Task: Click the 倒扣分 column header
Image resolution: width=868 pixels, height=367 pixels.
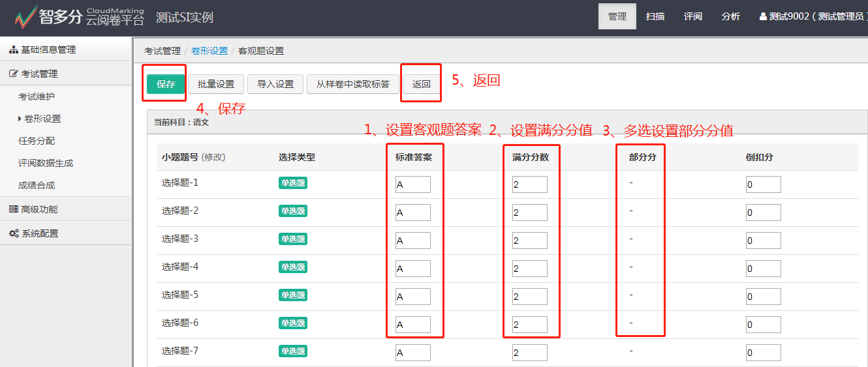Action: click(x=760, y=157)
